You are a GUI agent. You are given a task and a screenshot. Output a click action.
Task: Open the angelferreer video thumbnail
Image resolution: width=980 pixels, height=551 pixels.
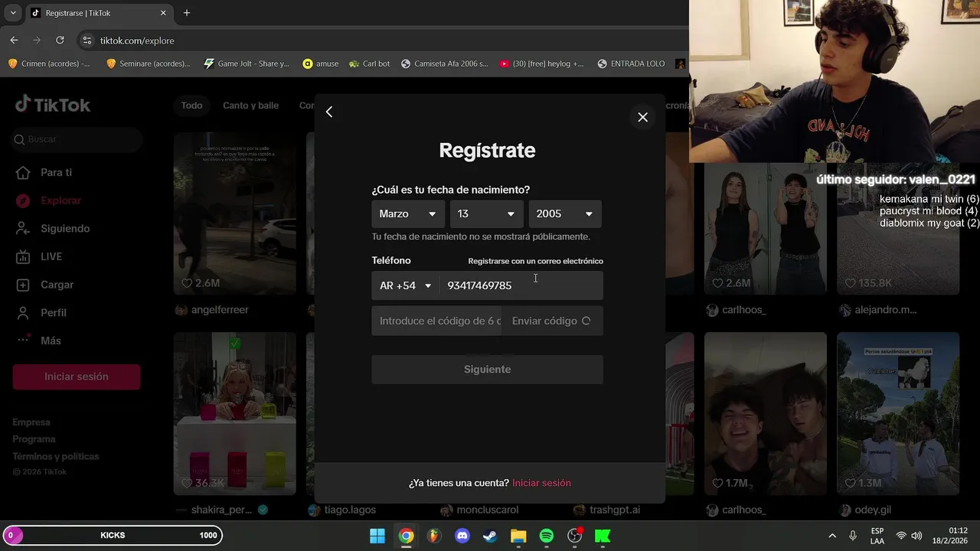[x=235, y=214]
